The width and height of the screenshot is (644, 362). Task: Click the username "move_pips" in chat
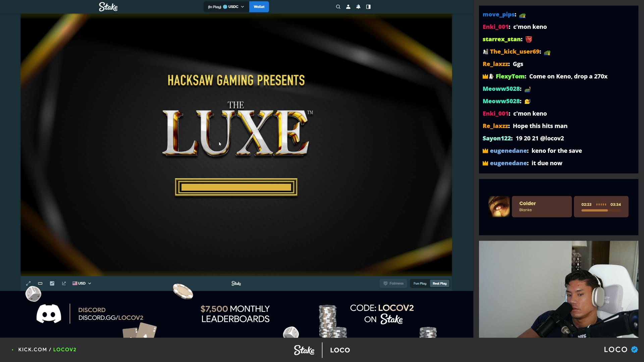click(498, 14)
